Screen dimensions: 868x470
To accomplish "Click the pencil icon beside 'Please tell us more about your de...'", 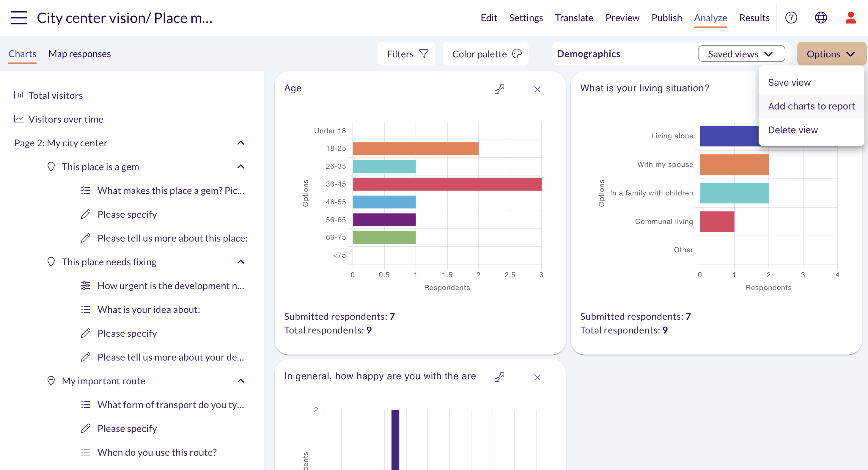I will pyautogui.click(x=86, y=357).
